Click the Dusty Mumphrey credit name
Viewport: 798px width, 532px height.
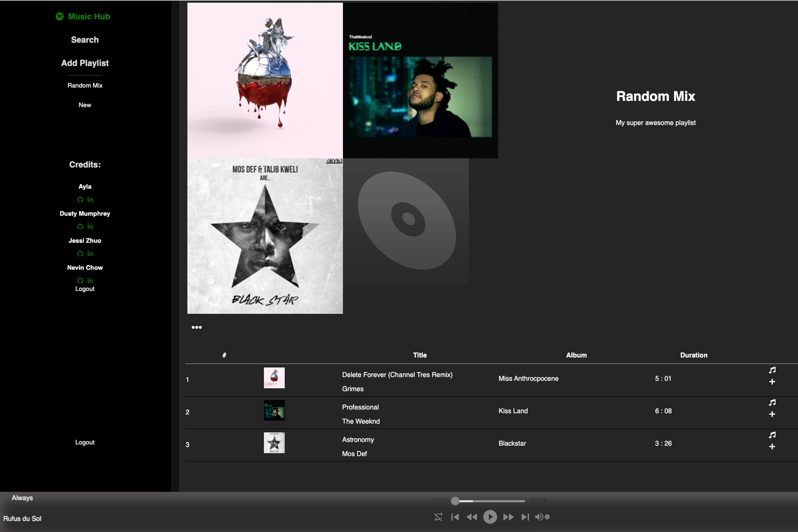(x=85, y=214)
